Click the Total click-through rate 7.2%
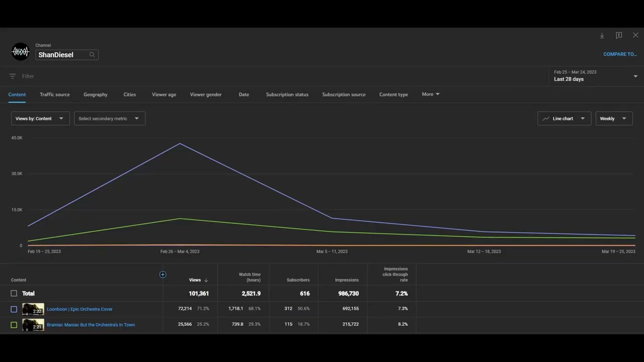Screen dimensions: 644x362 [401, 294]
